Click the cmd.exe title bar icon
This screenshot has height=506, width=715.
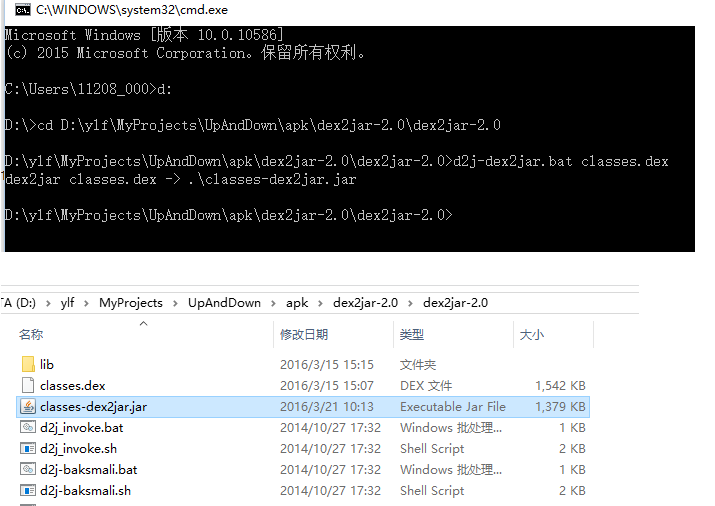coord(22,10)
